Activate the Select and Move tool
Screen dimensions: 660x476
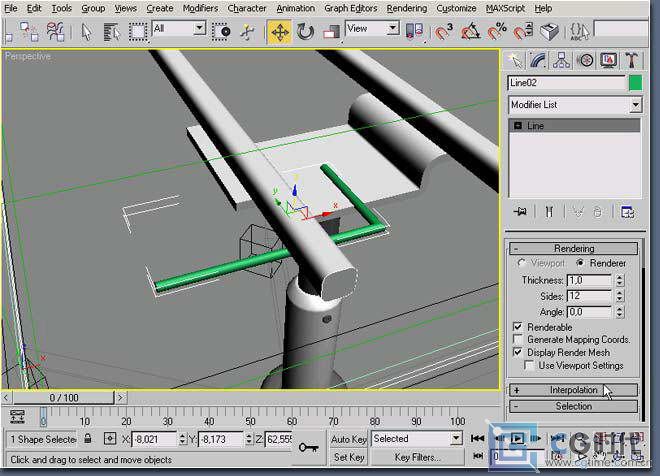[x=279, y=32]
